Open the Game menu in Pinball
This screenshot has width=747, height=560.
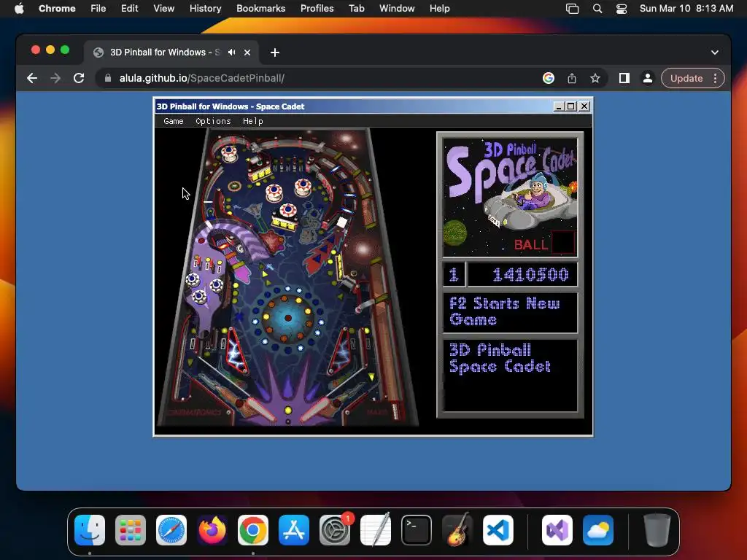[174, 121]
